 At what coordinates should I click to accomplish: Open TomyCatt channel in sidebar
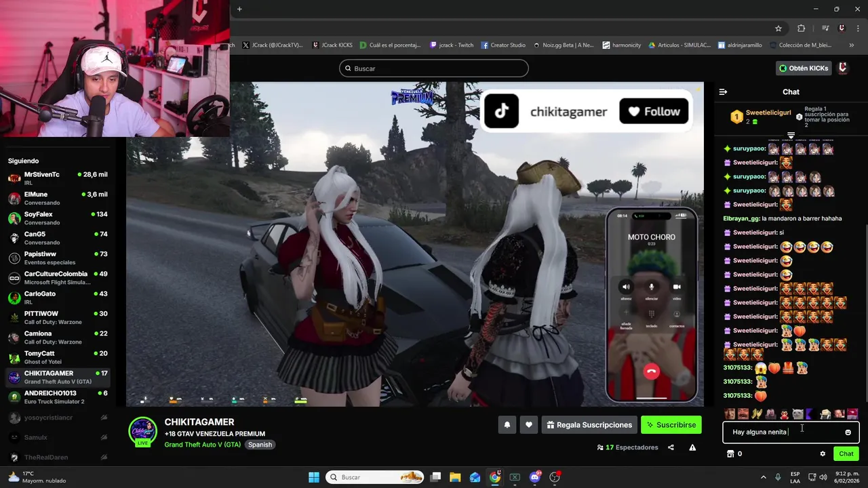coord(58,357)
